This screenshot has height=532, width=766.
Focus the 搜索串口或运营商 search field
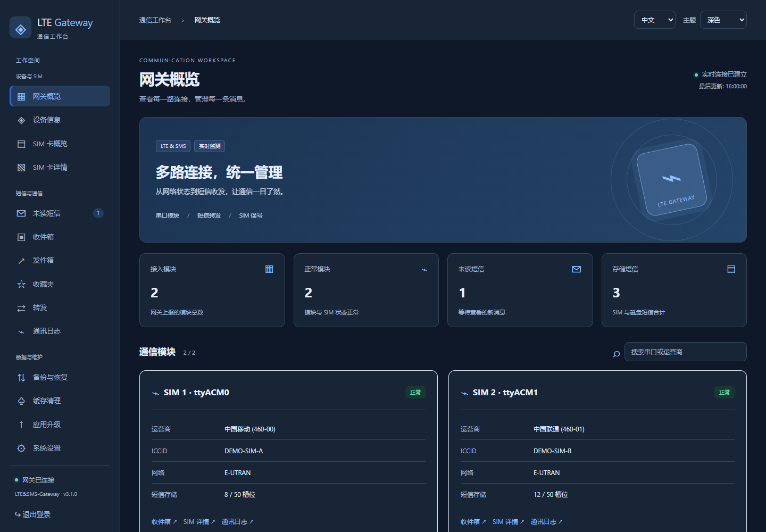[686, 352]
